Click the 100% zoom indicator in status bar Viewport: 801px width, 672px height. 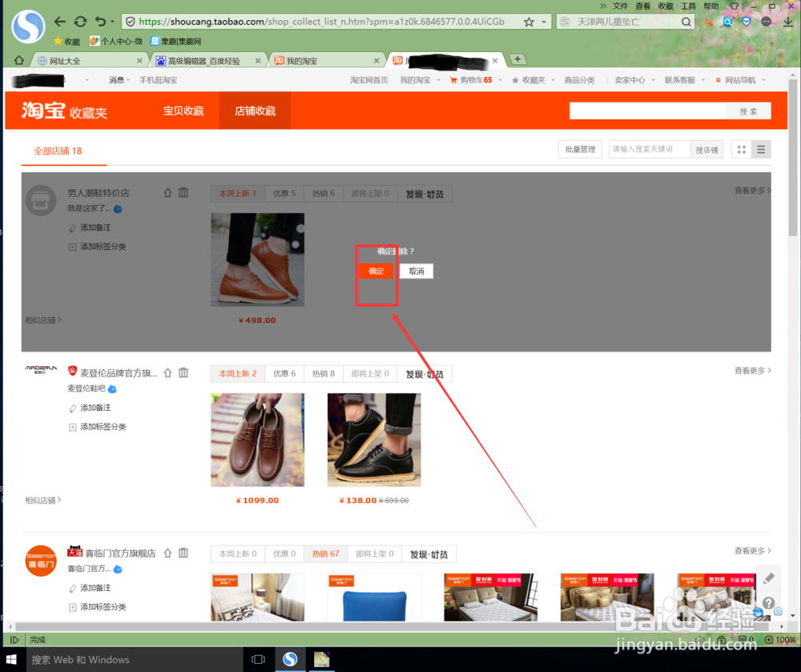click(780, 639)
